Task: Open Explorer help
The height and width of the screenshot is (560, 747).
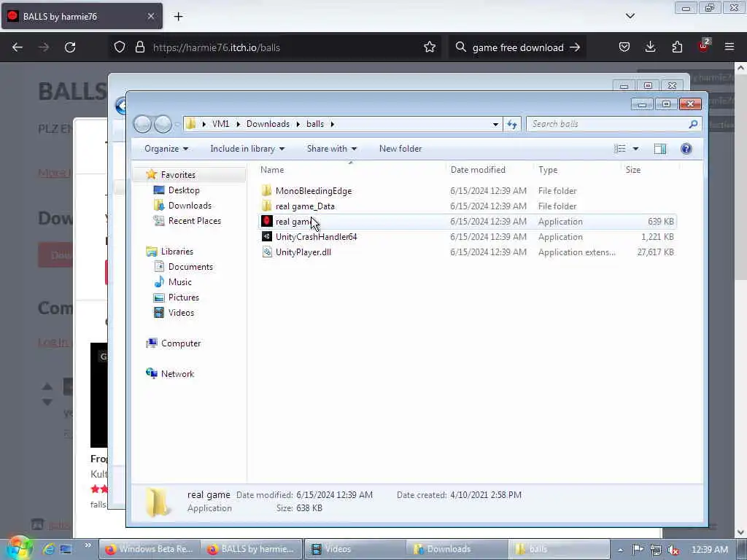Action: (x=686, y=149)
